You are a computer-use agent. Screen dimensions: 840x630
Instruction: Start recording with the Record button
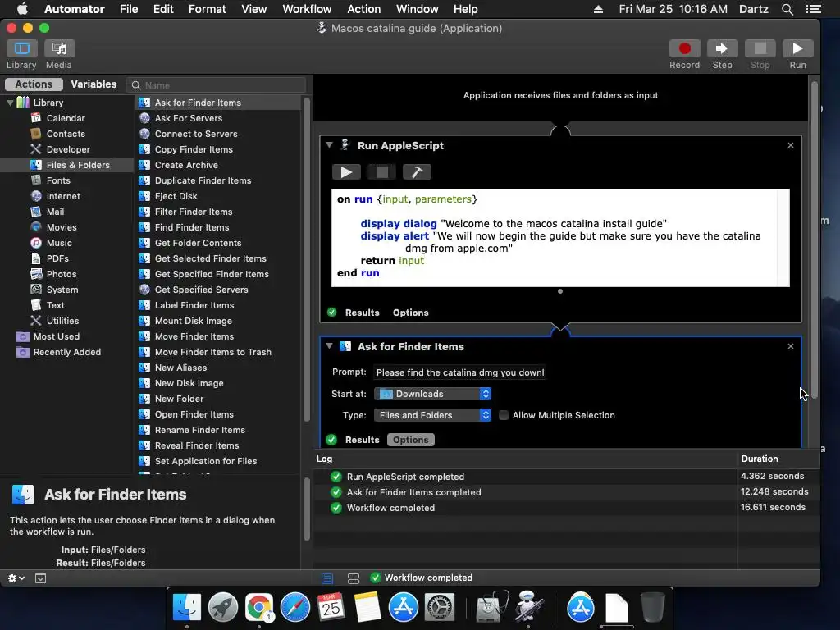(684, 48)
